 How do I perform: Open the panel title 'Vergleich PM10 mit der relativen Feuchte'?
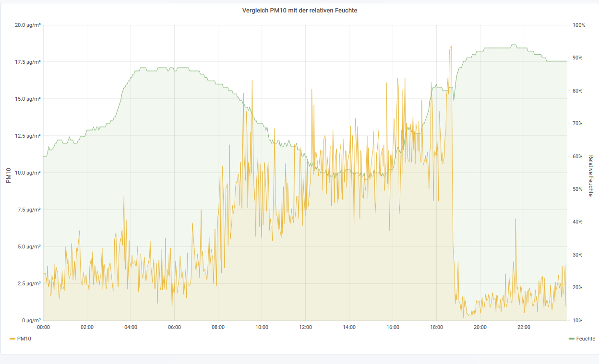pyautogui.click(x=299, y=11)
